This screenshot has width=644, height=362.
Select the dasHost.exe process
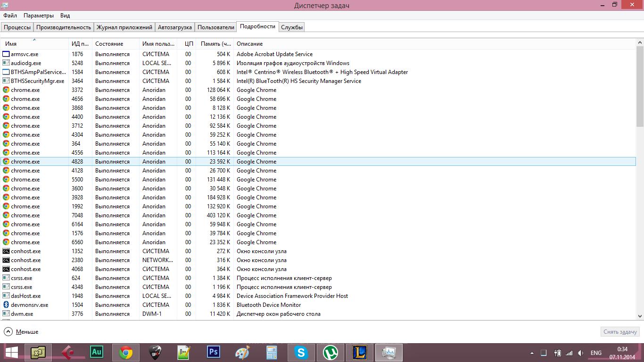[318, 296]
